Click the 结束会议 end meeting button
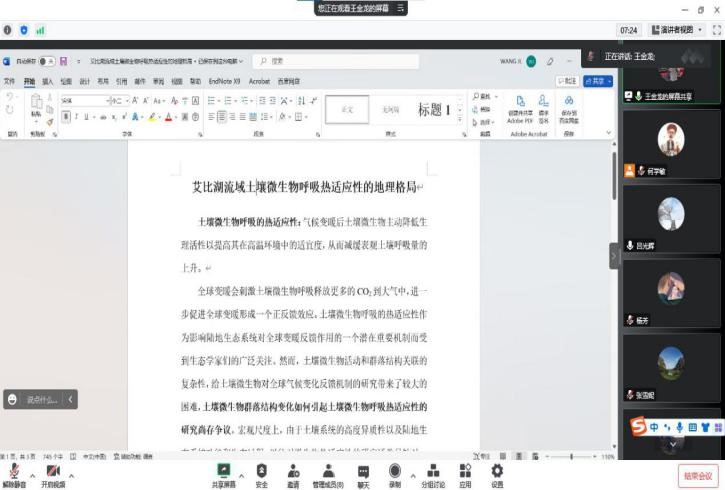This screenshot has width=725, height=490. pos(697,476)
